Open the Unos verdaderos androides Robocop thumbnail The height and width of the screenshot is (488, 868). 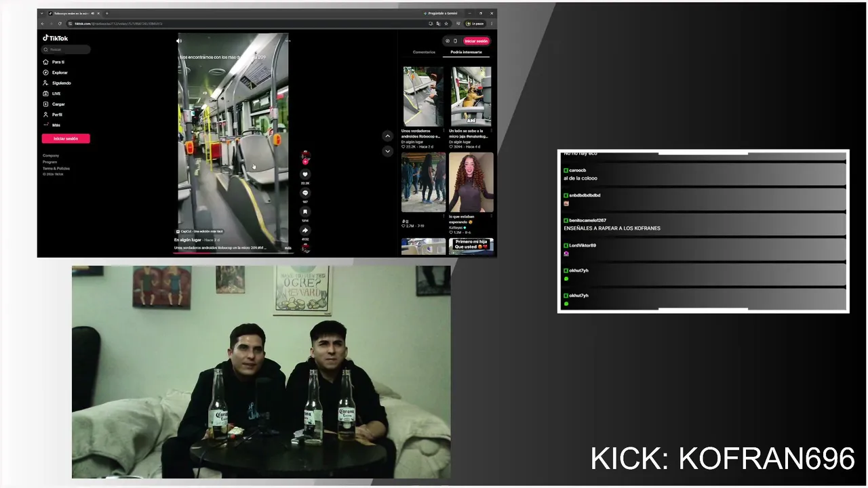coord(423,96)
